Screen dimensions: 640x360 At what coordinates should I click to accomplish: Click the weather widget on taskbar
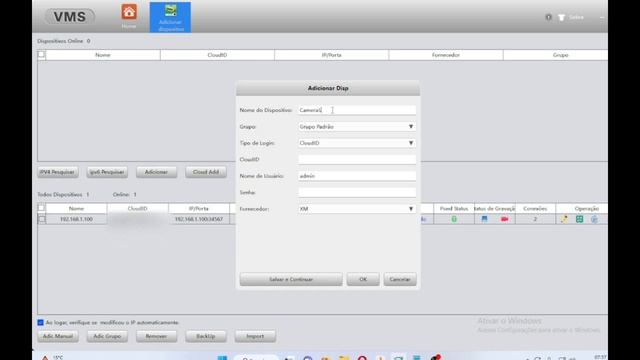[x=52, y=358]
